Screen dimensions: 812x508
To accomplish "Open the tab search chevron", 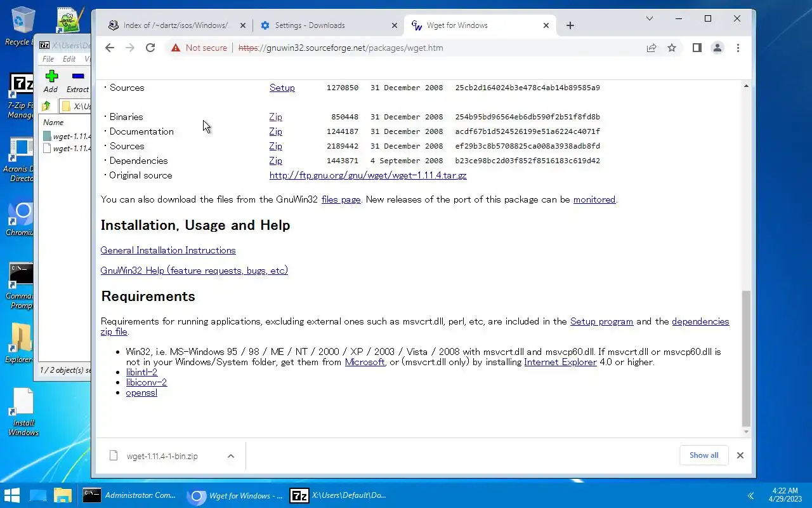I will click(649, 18).
